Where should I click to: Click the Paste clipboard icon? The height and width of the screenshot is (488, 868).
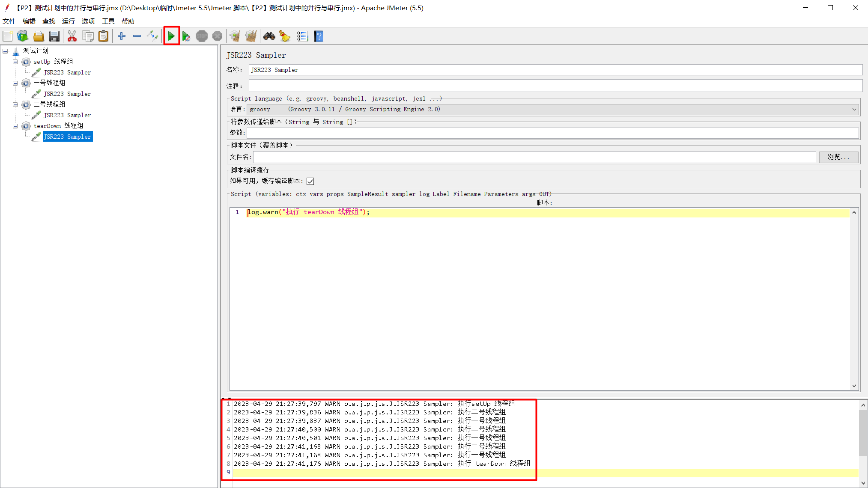(x=103, y=36)
